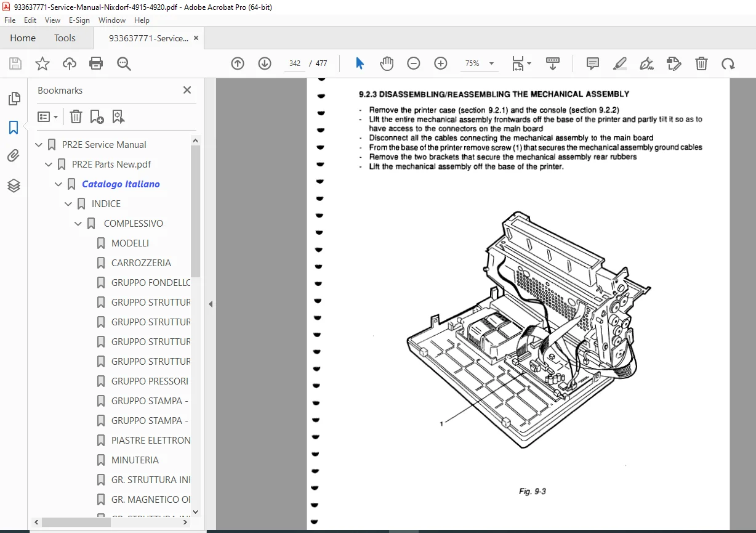Image resolution: width=756 pixels, height=533 pixels.
Task: Upload the file to cloud storage
Action: [x=70, y=63]
